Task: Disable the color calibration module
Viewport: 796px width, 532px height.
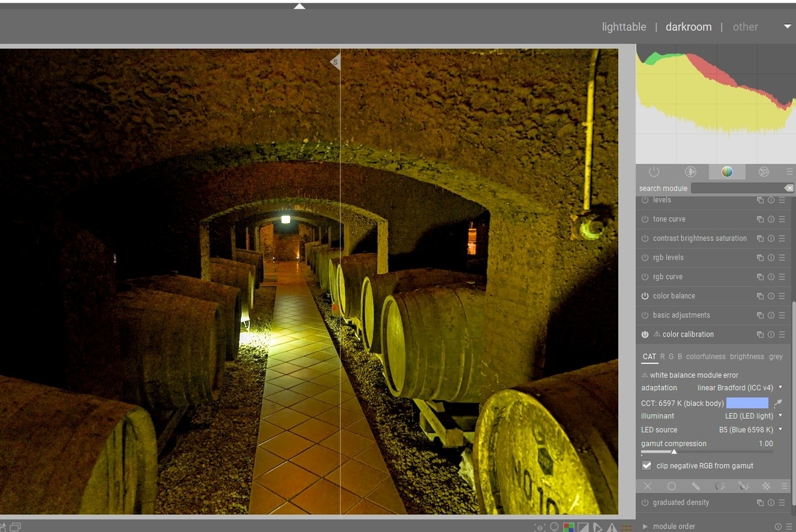Action: pyautogui.click(x=645, y=334)
